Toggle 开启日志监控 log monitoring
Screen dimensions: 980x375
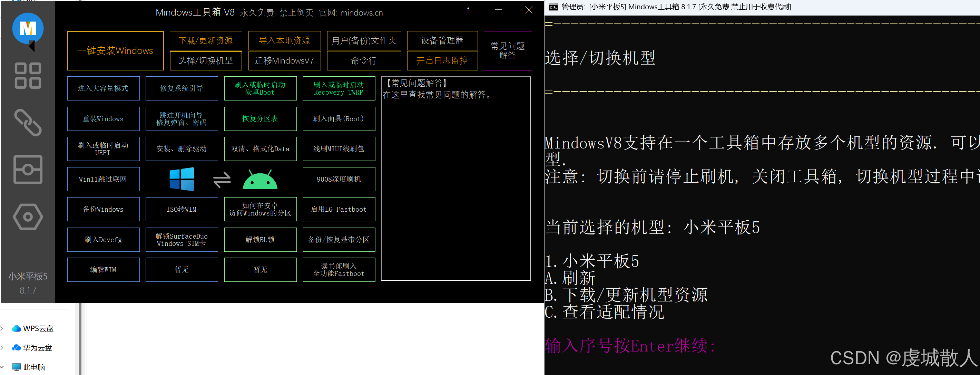pyautogui.click(x=442, y=60)
